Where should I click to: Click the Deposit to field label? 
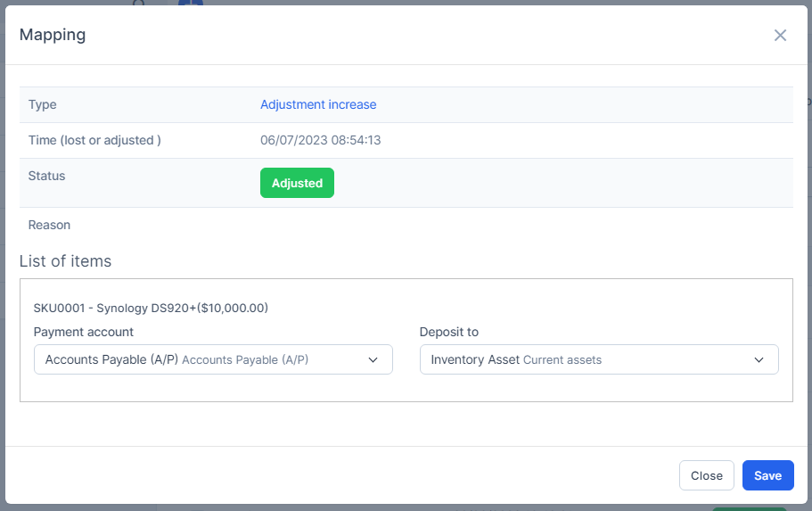coord(449,332)
